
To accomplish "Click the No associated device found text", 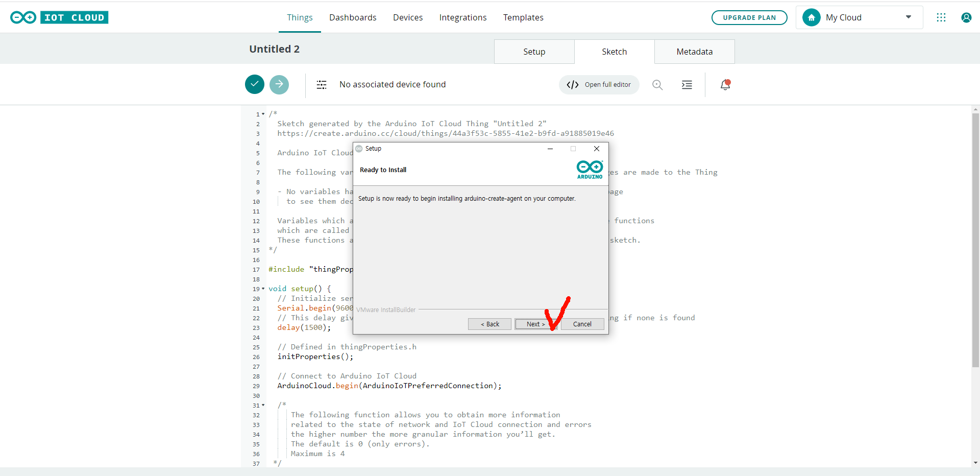I will [x=393, y=84].
